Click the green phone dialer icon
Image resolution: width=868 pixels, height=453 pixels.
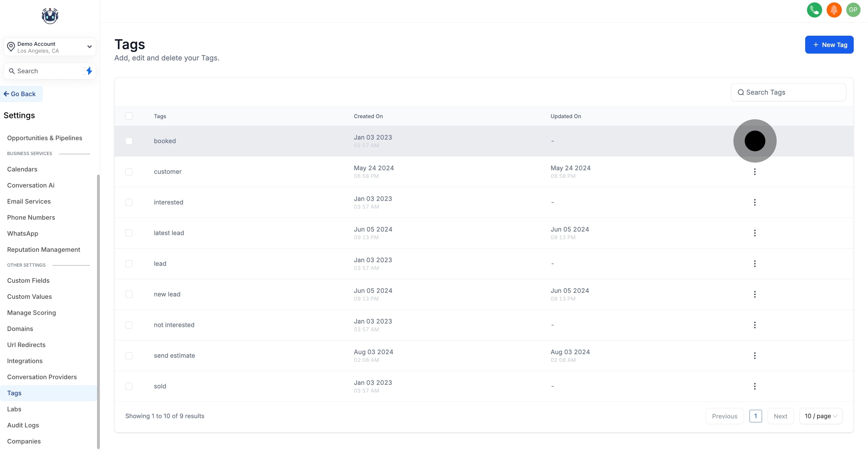pyautogui.click(x=814, y=10)
